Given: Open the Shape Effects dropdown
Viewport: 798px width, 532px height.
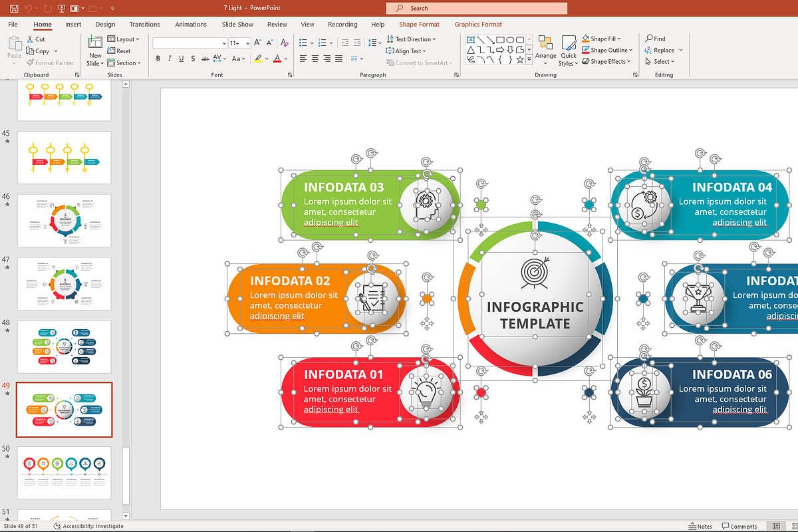Looking at the screenshot, I should point(605,61).
